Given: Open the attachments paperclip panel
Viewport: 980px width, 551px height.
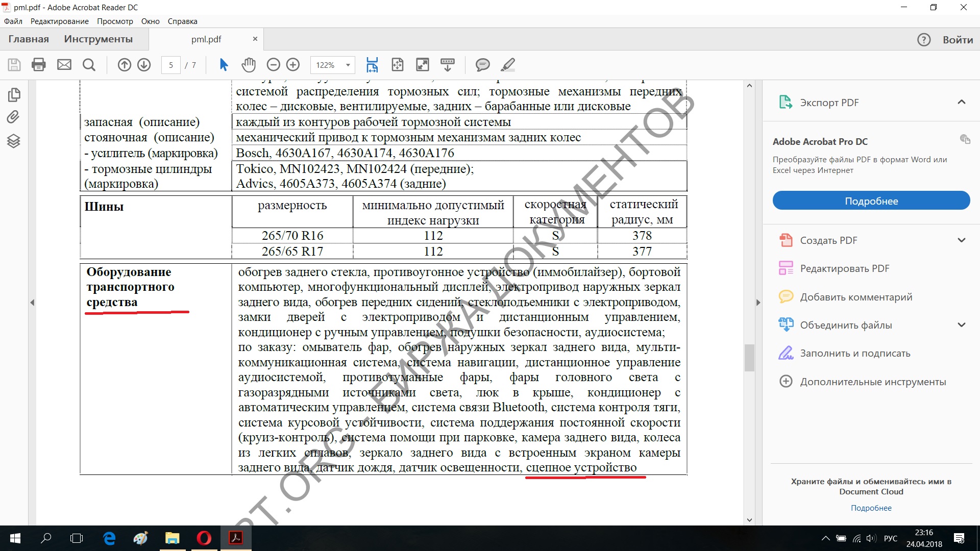Looking at the screenshot, I should 14,117.
